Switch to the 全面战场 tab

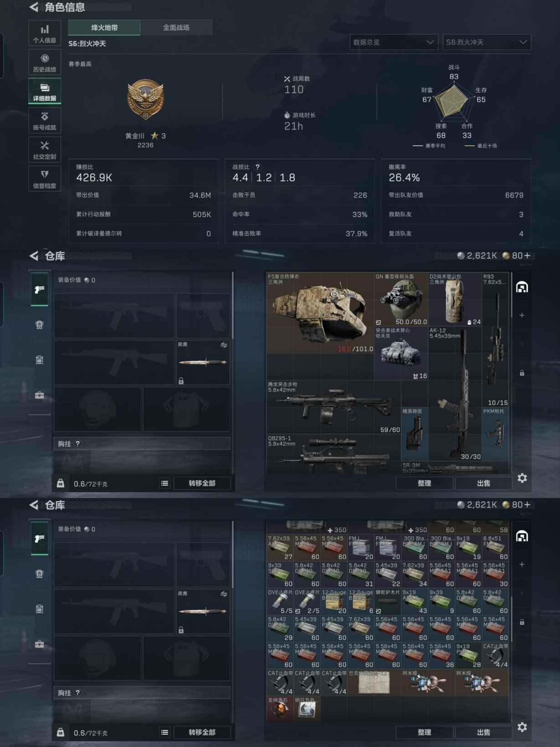[176, 28]
